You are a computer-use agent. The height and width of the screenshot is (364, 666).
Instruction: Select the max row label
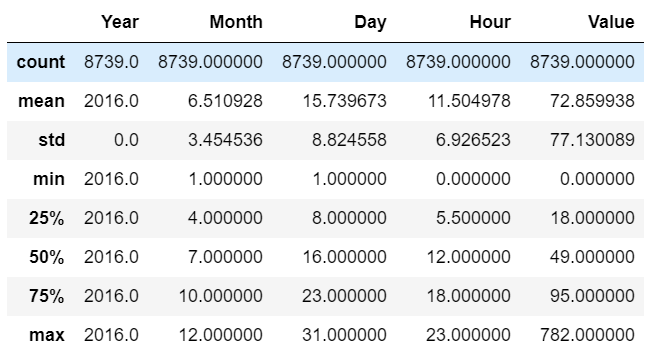tap(47, 335)
